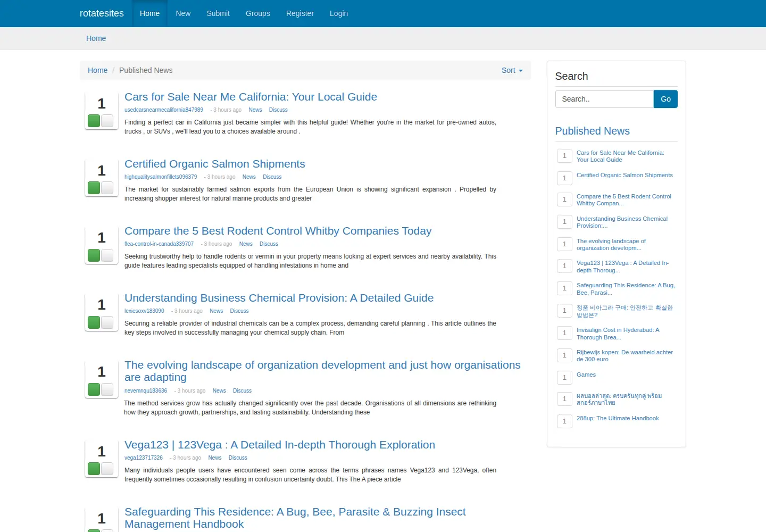This screenshot has width=766, height=532.
Task: Open sidebar link Compare the 5 Best Rodent Control
Action: point(624,200)
